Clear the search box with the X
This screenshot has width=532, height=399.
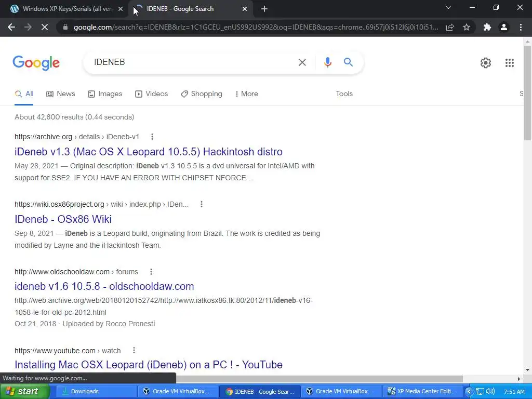coord(302,62)
